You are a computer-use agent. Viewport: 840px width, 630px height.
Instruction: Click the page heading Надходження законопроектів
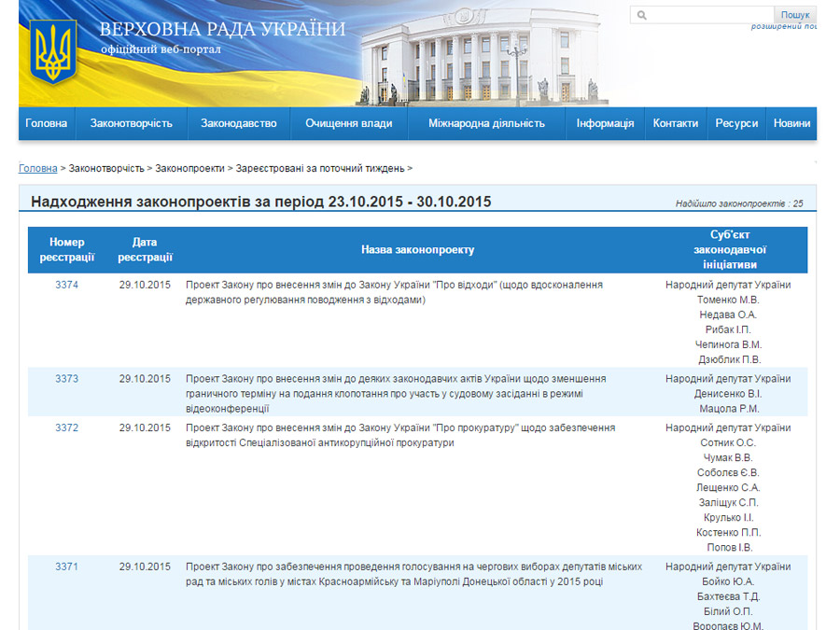[x=261, y=202]
